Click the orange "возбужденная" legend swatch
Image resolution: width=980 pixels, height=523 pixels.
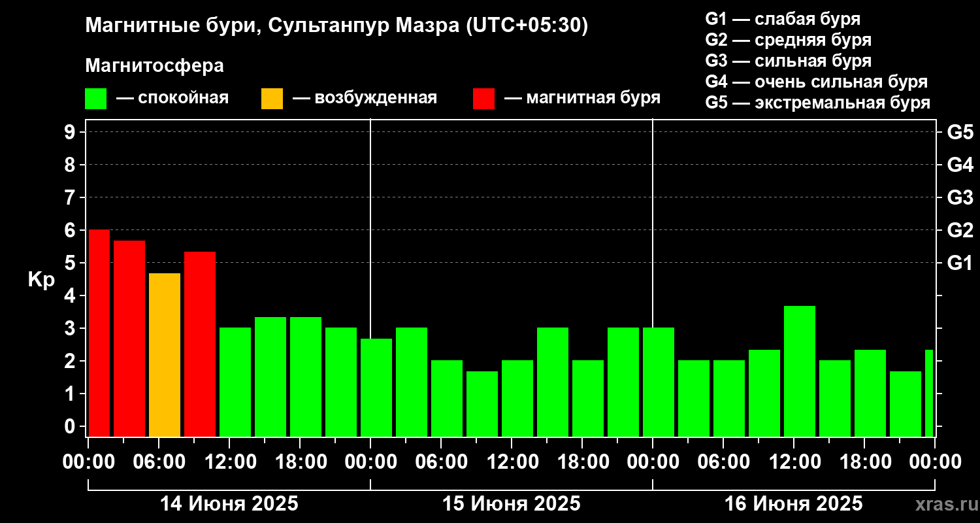pos(272,99)
